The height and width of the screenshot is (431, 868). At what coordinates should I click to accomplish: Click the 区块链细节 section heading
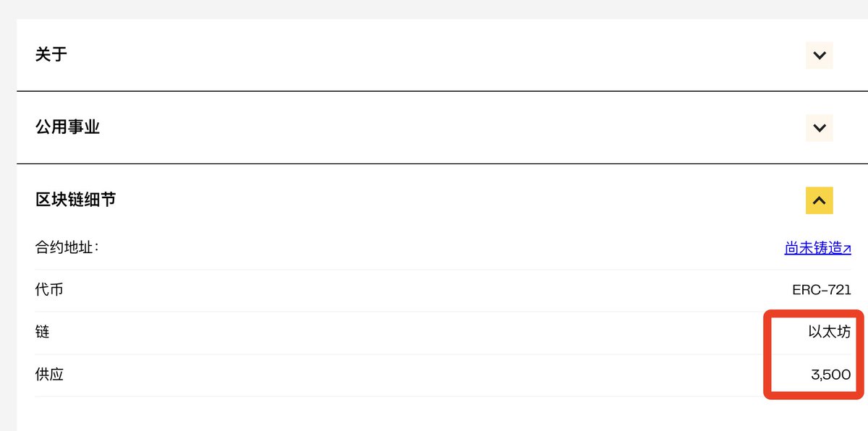[x=75, y=200]
